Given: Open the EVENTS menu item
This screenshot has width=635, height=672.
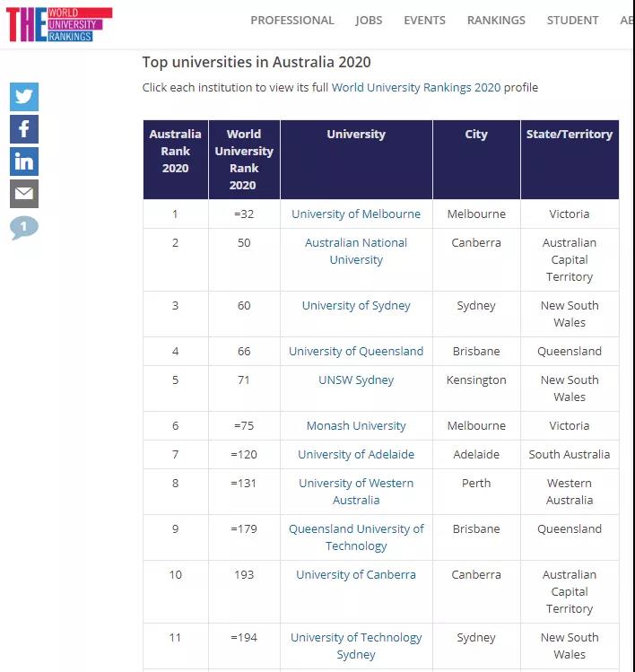Looking at the screenshot, I should click(424, 20).
